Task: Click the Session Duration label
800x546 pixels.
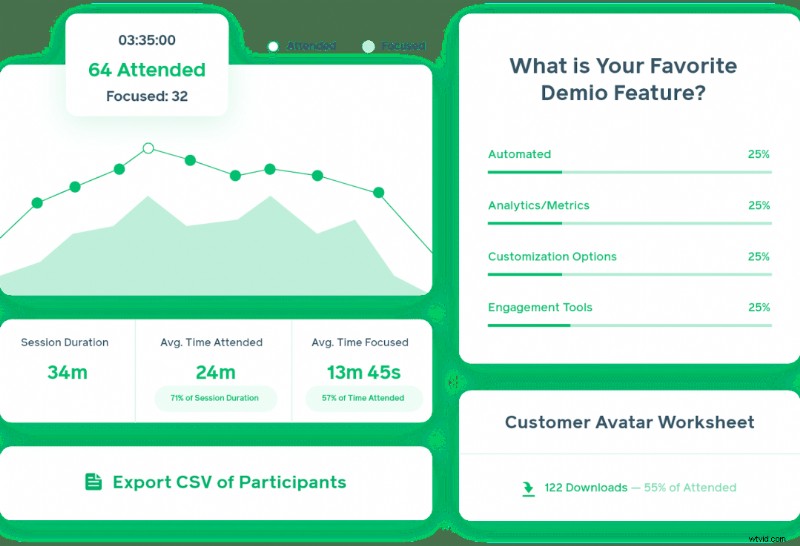Action: point(65,342)
